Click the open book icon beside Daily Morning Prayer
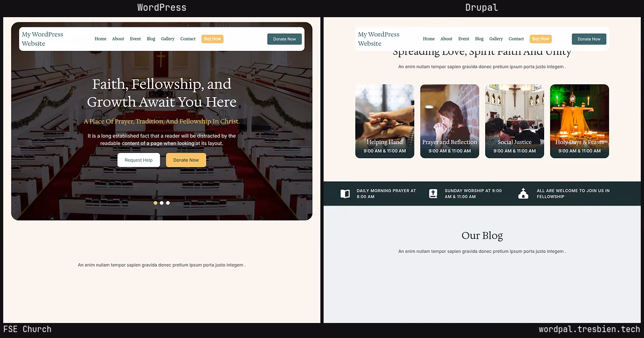The image size is (644, 338). pos(346,194)
